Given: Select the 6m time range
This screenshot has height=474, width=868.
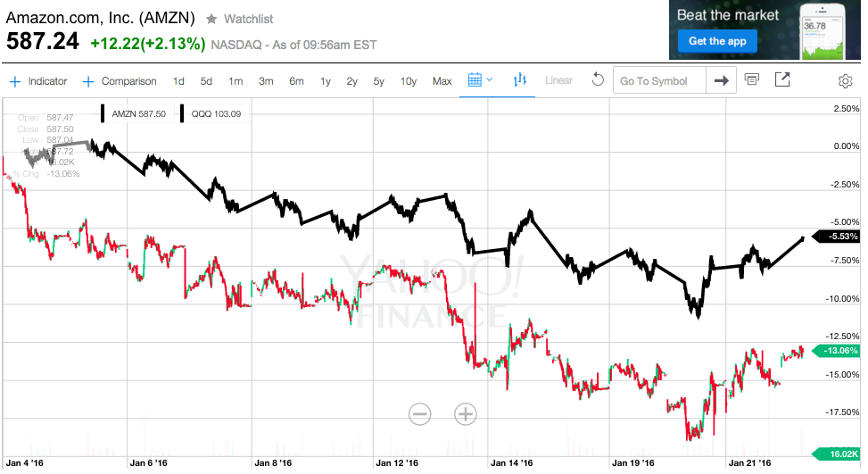Looking at the screenshot, I should [296, 81].
